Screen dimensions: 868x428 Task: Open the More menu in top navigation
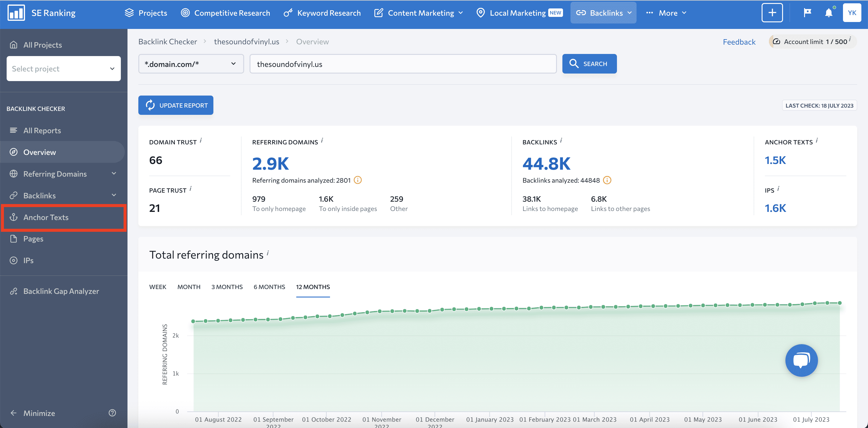(666, 13)
